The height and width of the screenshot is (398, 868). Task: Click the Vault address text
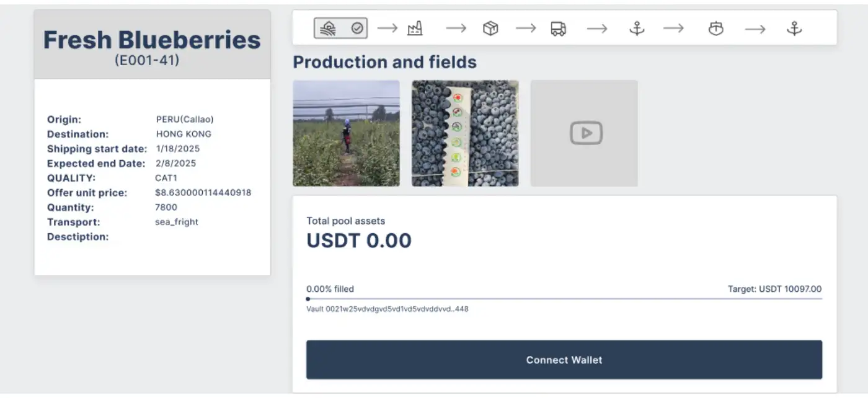click(x=387, y=309)
